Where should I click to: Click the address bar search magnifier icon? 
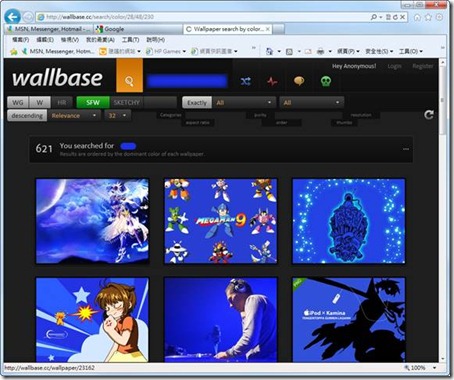(x=374, y=17)
